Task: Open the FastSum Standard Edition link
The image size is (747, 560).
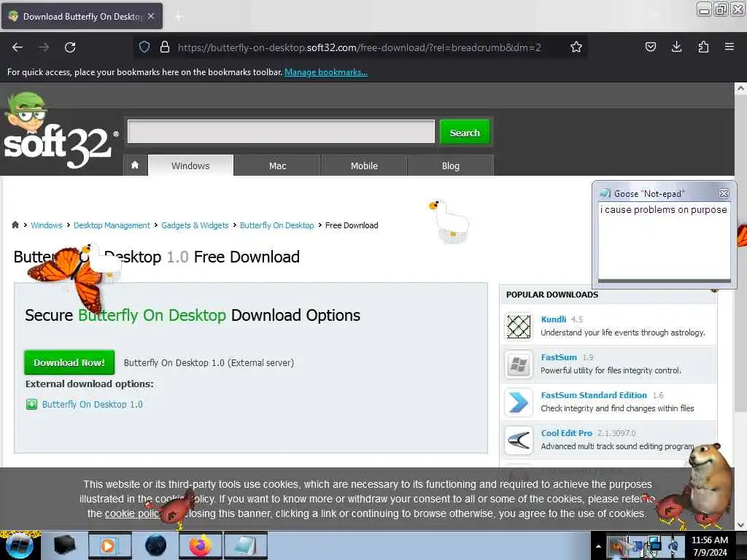Action: (x=594, y=395)
